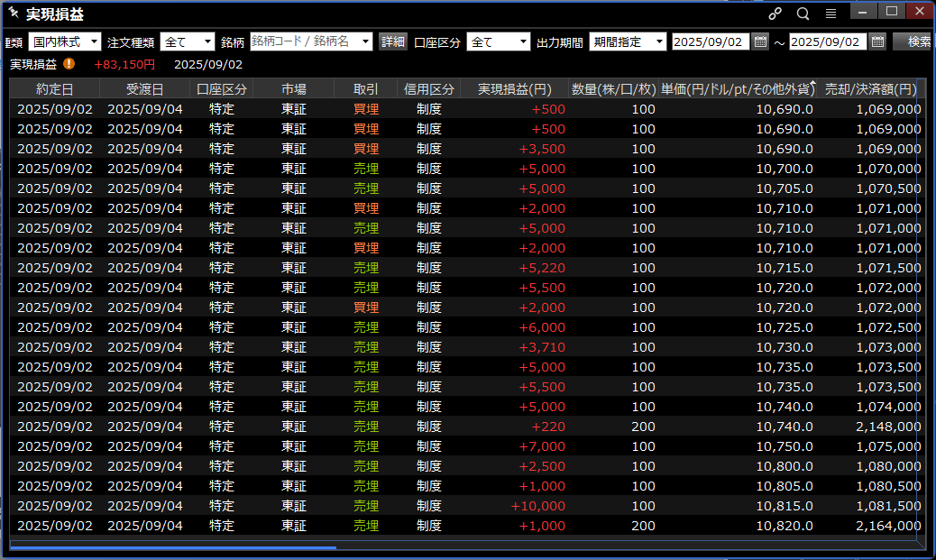Sort by the 市場 column header

click(x=294, y=89)
